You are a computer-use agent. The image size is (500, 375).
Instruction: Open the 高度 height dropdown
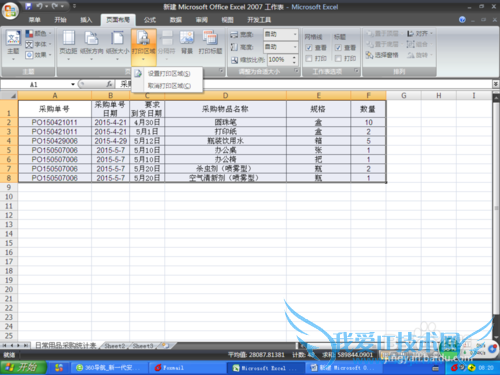pyautogui.click(x=295, y=47)
